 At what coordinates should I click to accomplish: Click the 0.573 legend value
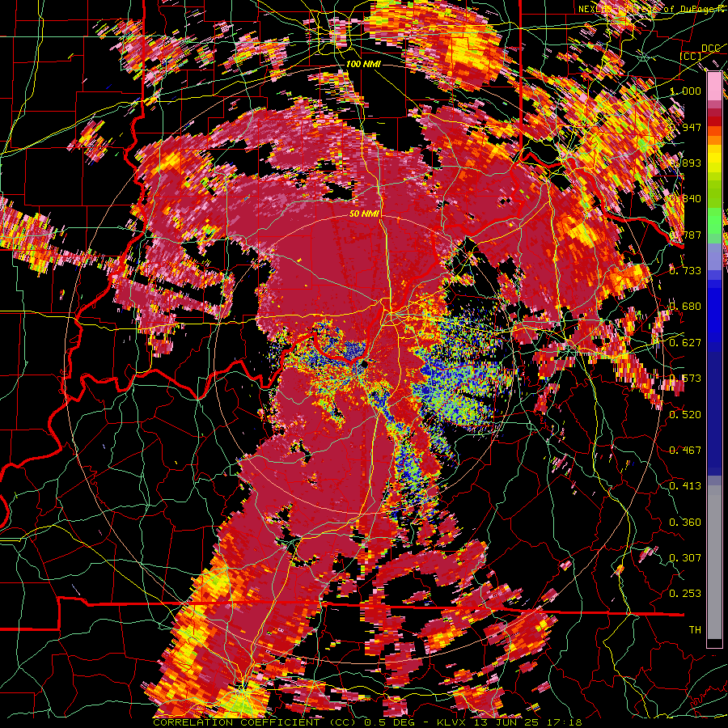point(685,379)
